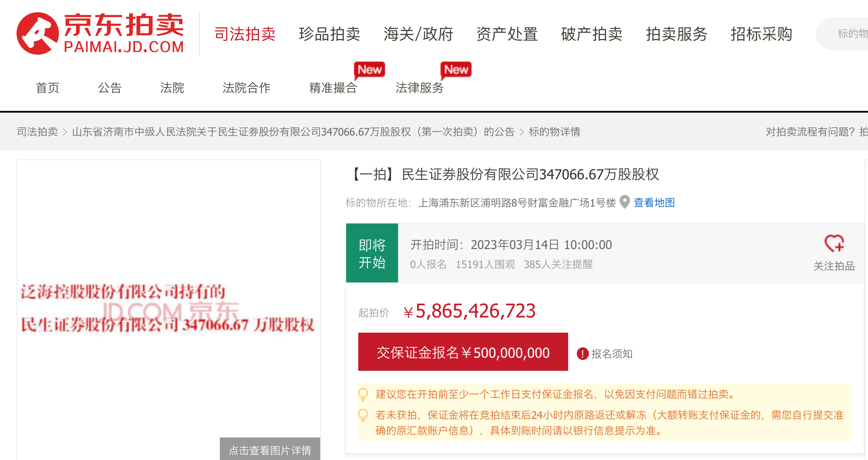Open the 招标采购 navigation tab
Viewport: 868px width, 460px height.
[x=762, y=34]
